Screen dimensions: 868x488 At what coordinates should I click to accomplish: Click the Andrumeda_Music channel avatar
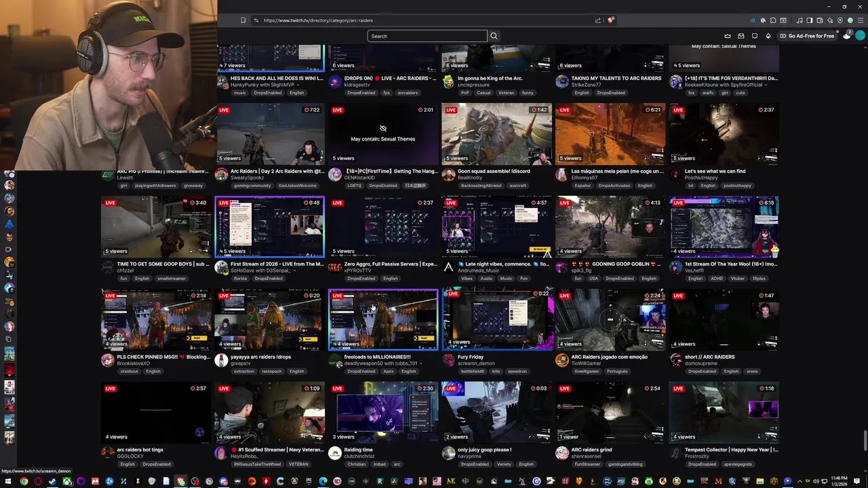tap(448, 267)
